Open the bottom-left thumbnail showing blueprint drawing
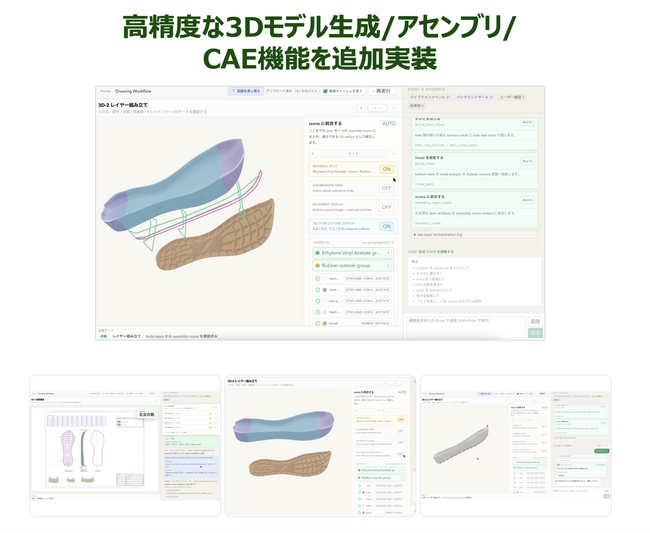The width and height of the screenshot is (650, 533). (125, 446)
